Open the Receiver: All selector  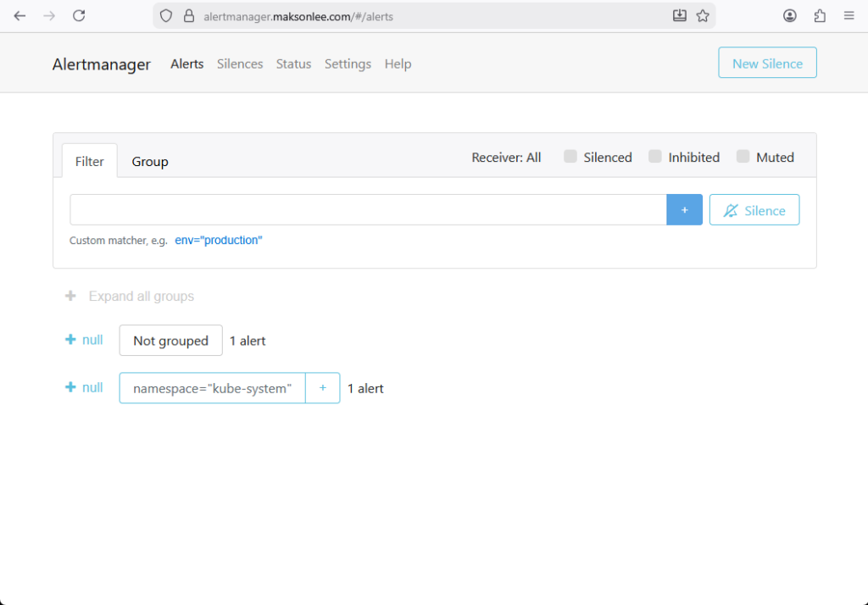pyautogui.click(x=506, y=158)
